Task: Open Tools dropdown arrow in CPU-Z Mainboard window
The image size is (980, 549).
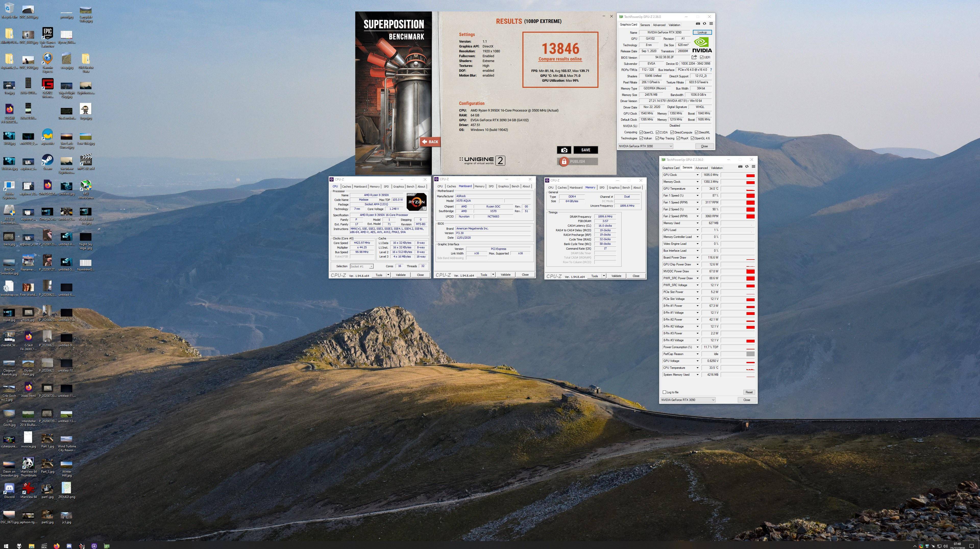Action: (493, 275)
